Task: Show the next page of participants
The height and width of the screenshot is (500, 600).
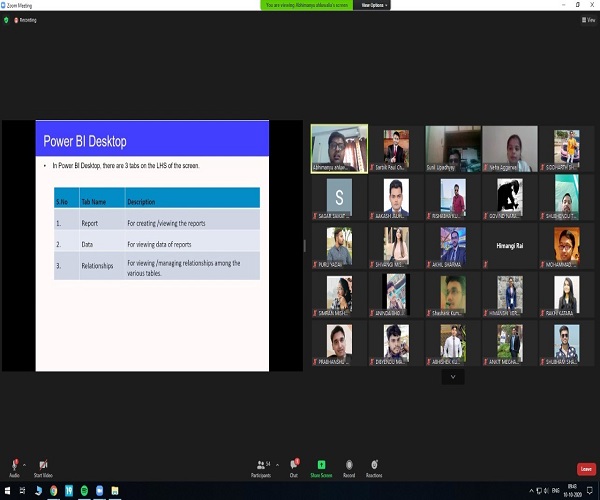Action: pyautogui.click(x=453, y=377)
